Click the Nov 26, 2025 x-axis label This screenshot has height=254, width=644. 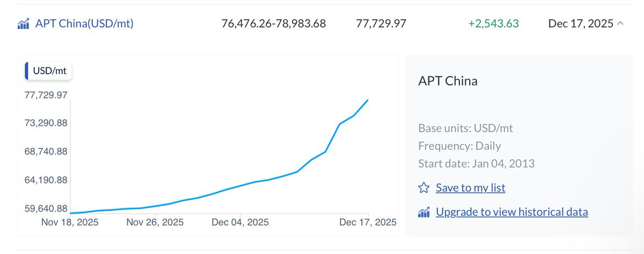coord(155,222)
